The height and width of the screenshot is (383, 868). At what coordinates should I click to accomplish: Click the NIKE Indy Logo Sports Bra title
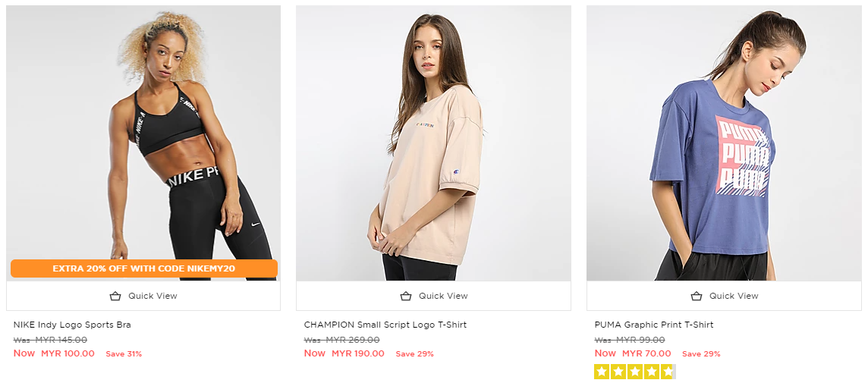coord(72,325)
